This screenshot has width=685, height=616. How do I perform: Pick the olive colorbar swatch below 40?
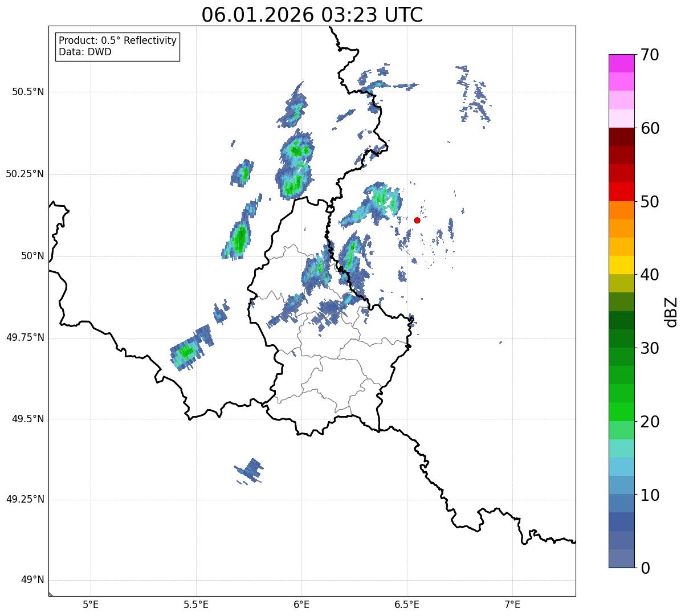point(621,283)
